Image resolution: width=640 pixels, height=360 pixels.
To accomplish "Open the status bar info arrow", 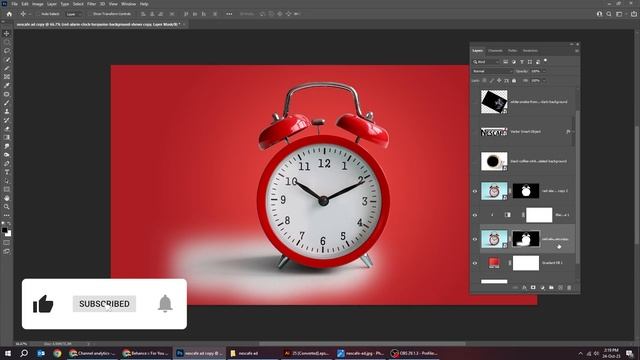I will tap(89, 344).
